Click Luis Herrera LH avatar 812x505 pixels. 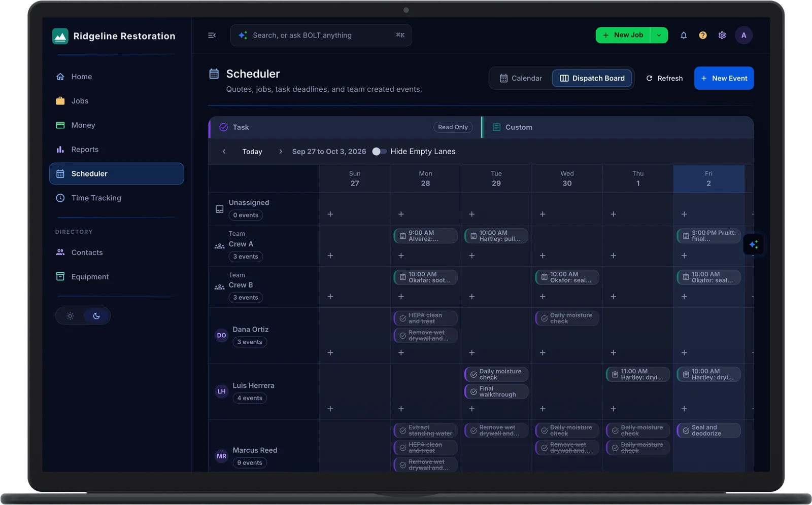(222, 391)
